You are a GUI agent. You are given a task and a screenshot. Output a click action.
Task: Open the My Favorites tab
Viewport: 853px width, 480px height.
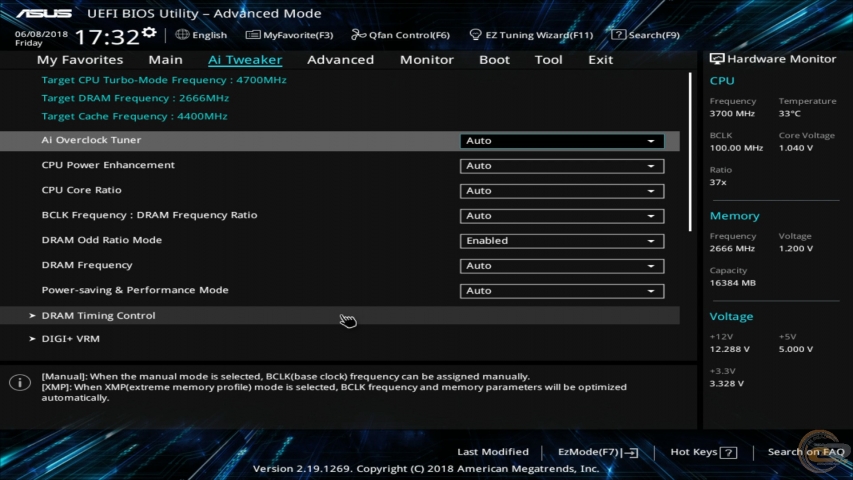[x=80, y=60]
